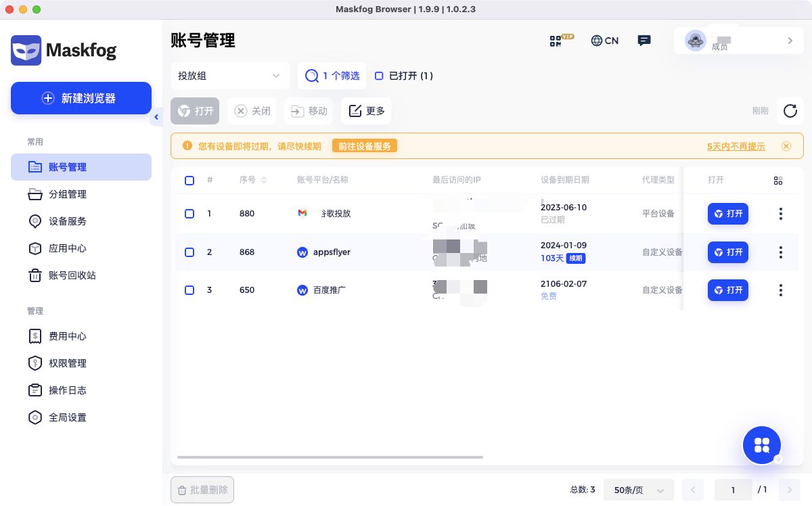The height and width of the screenshot is (506, 812).
Task: Click 平台设备 proxy type cell
Action: coord(658,214)
